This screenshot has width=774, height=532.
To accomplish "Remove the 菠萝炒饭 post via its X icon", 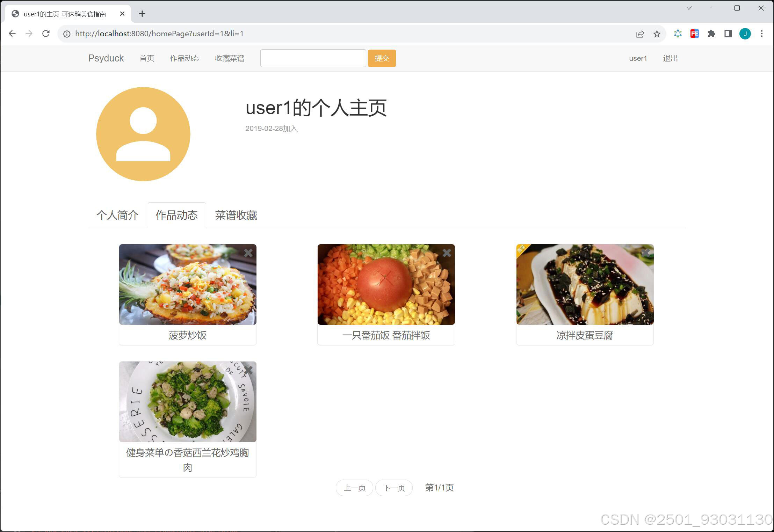I will [248, 253].
